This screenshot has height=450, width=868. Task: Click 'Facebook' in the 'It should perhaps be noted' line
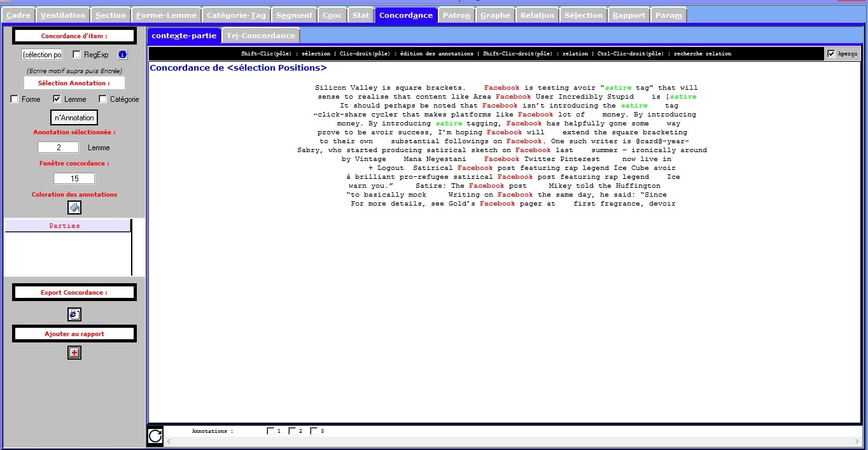click(x=500, y=106)
